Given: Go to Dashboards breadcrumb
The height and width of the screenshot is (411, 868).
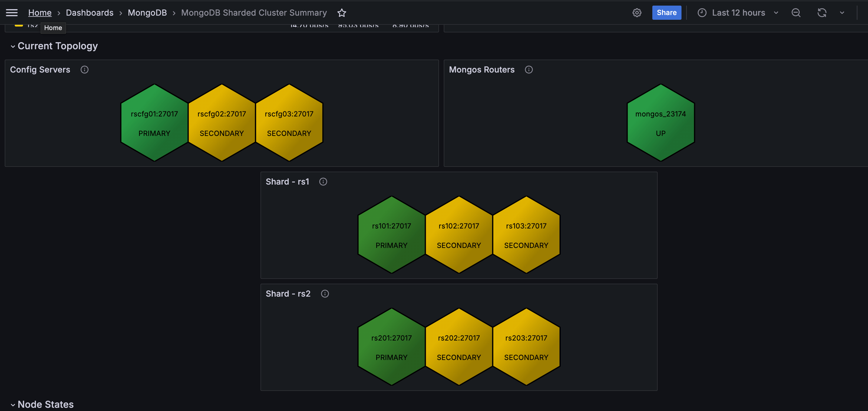Looking at the screenshot, I should (90, 13).
